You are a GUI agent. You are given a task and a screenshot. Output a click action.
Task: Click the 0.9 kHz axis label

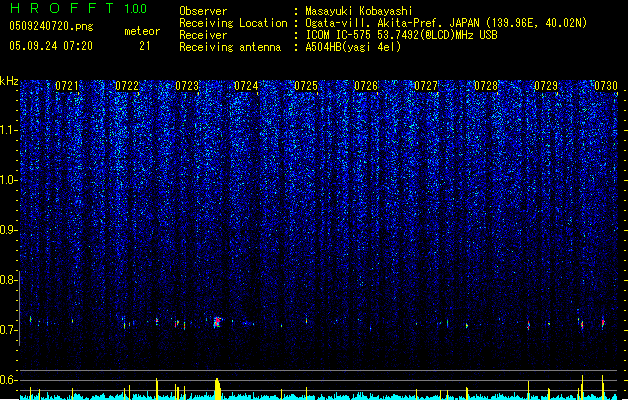point(9,230)
